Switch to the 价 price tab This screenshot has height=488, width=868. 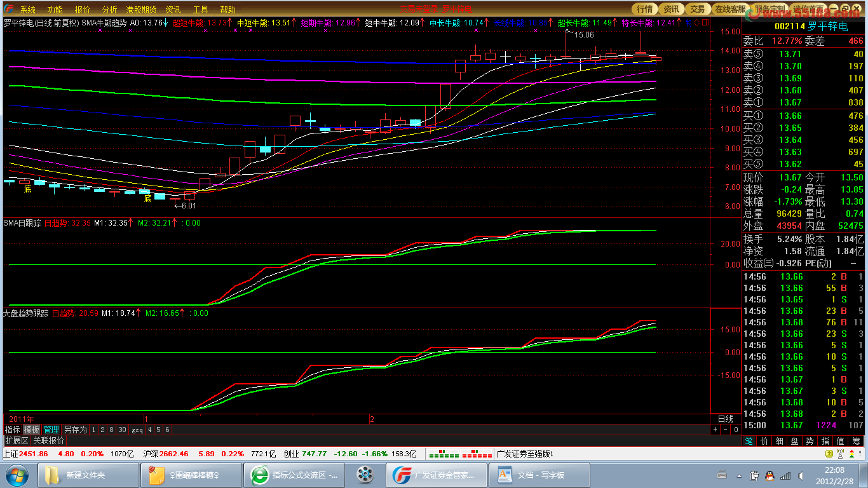[764, 440]
